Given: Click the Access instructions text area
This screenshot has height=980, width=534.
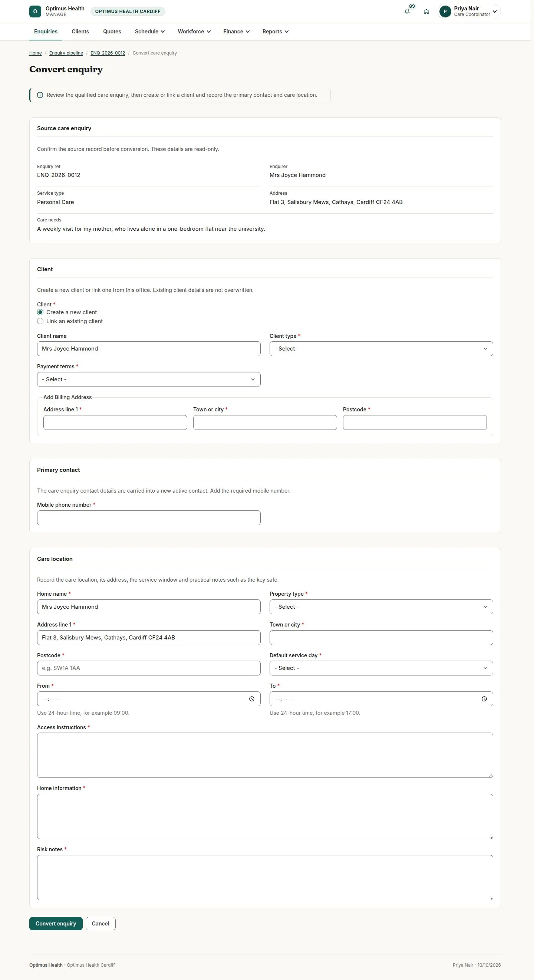Looking at the screenshot, I should (x=265, y=755).
